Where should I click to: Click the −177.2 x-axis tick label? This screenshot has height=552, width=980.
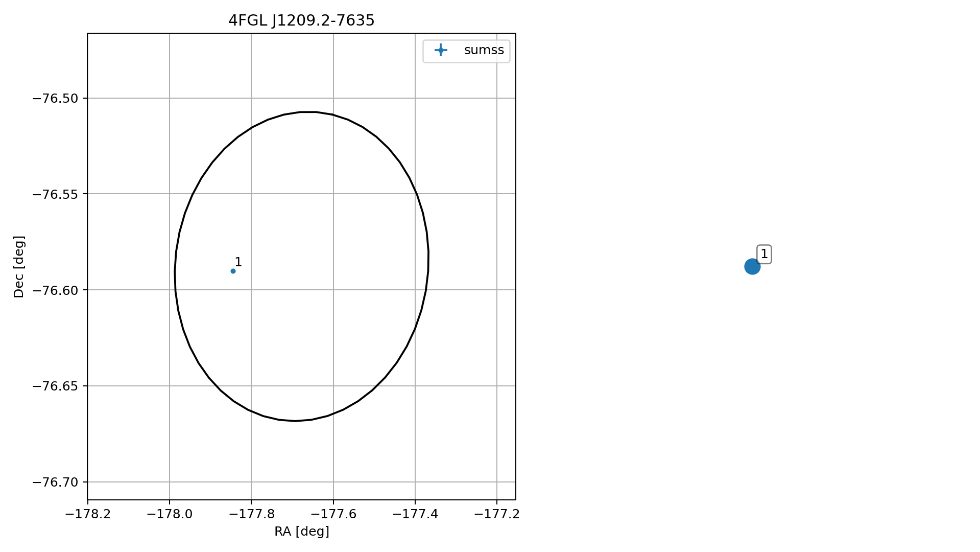click(x=497, y=514)
